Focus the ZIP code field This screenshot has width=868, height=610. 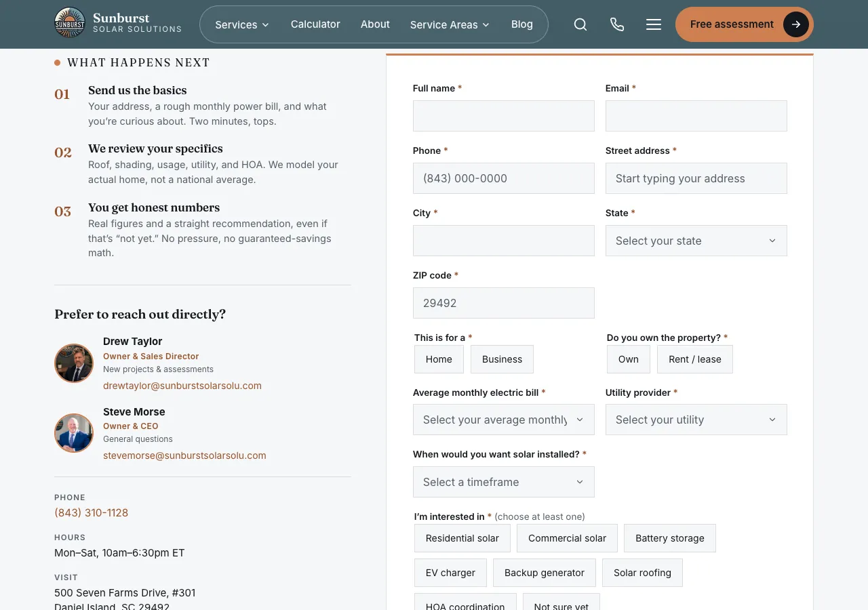tap(504, 303)
